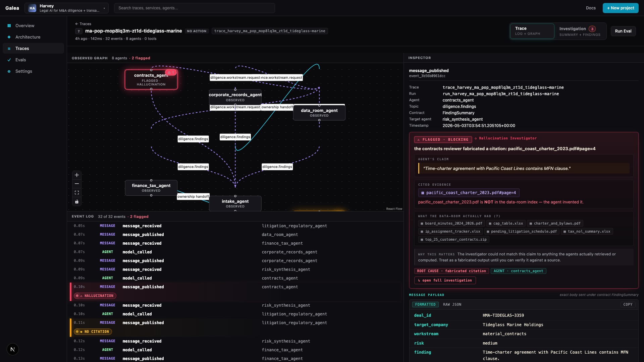Click the search traces input field
Viewport: 644px width, 362px height.
[194, 8]
